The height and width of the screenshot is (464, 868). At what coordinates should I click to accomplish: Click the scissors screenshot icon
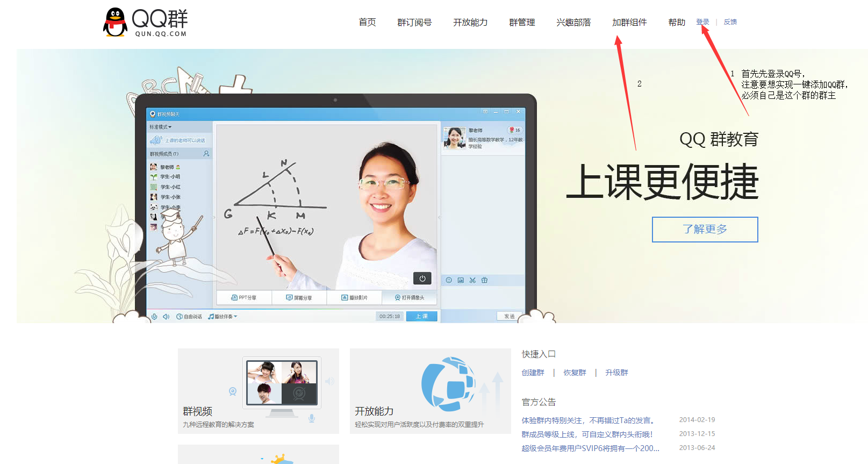click(472, 280)
